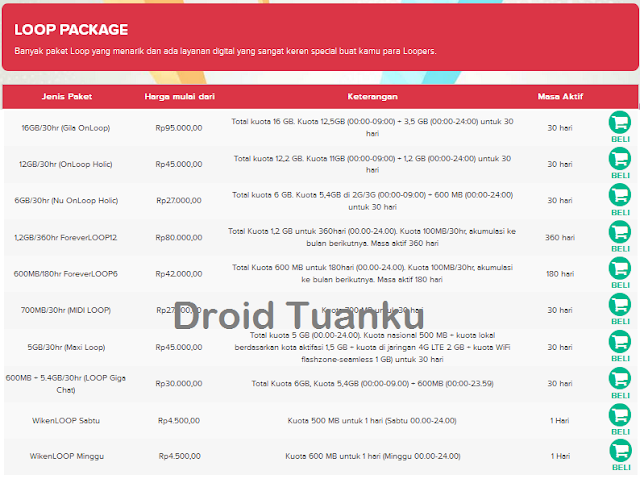The height and width of the screenshot is (479, 640).
Task: Click the Jenis Paket column header
Action: coord(67,97)
